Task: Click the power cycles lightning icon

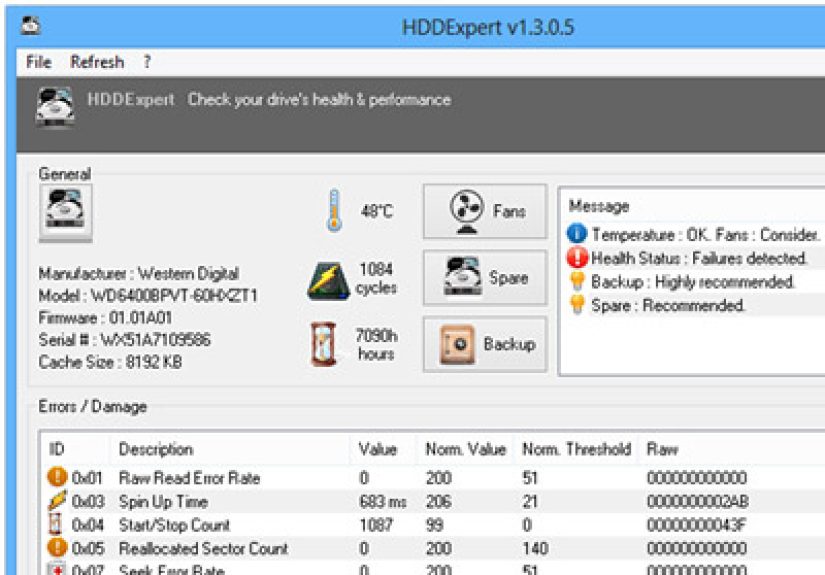Action: pos(328,281)
